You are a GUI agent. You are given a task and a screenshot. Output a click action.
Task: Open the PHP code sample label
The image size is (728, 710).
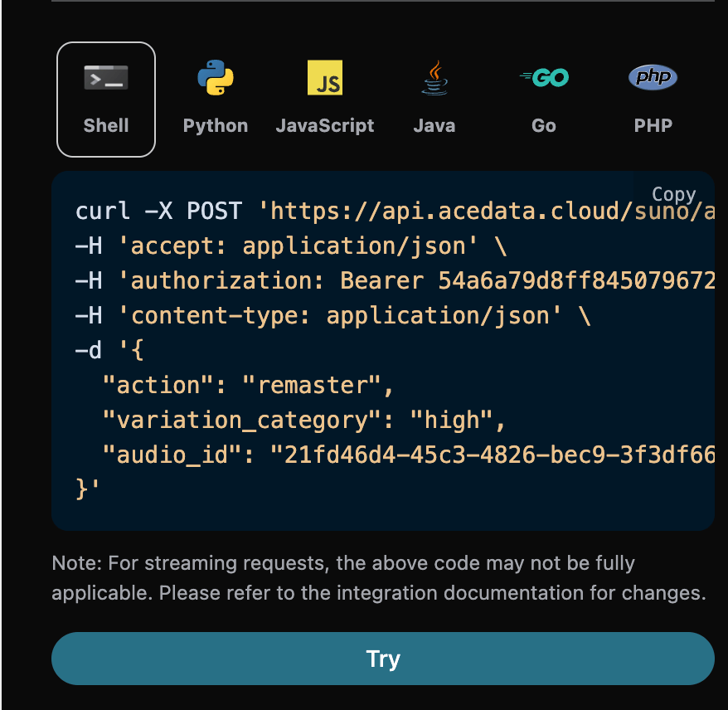653,126
